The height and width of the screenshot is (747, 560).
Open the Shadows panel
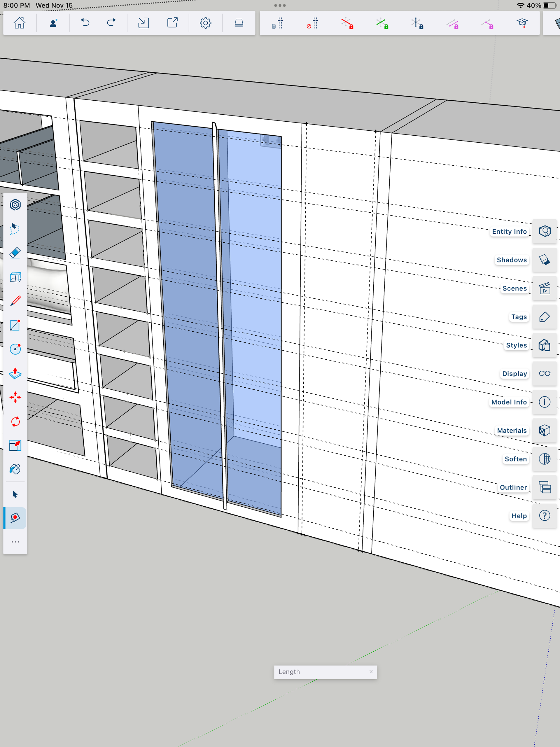pyautogui.click(x=544, y=260)
